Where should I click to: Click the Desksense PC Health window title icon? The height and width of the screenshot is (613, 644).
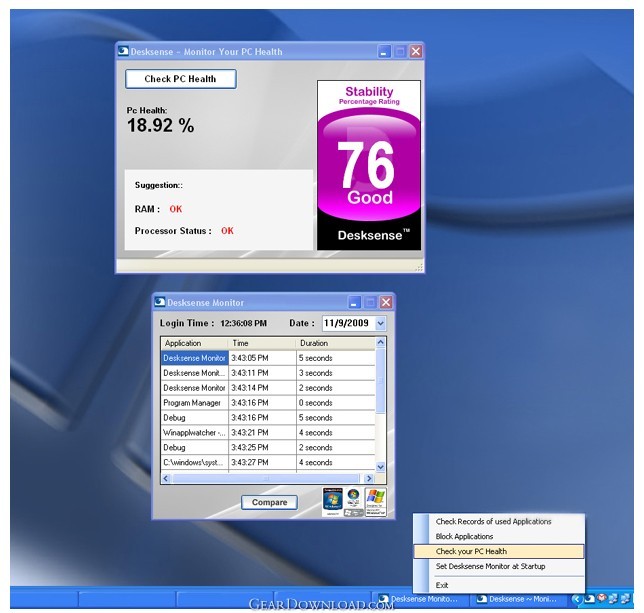[x=123, y=51]
